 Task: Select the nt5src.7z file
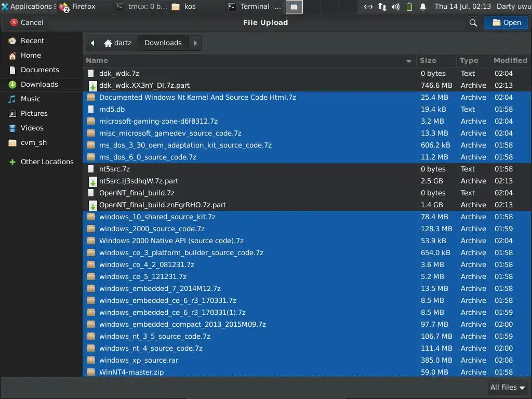click(x=307, y=169)
